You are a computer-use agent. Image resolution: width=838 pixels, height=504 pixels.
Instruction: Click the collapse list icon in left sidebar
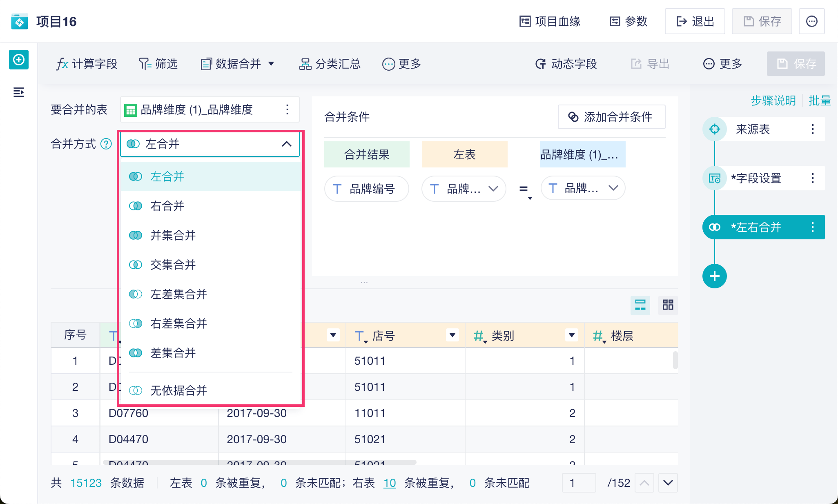19,92
